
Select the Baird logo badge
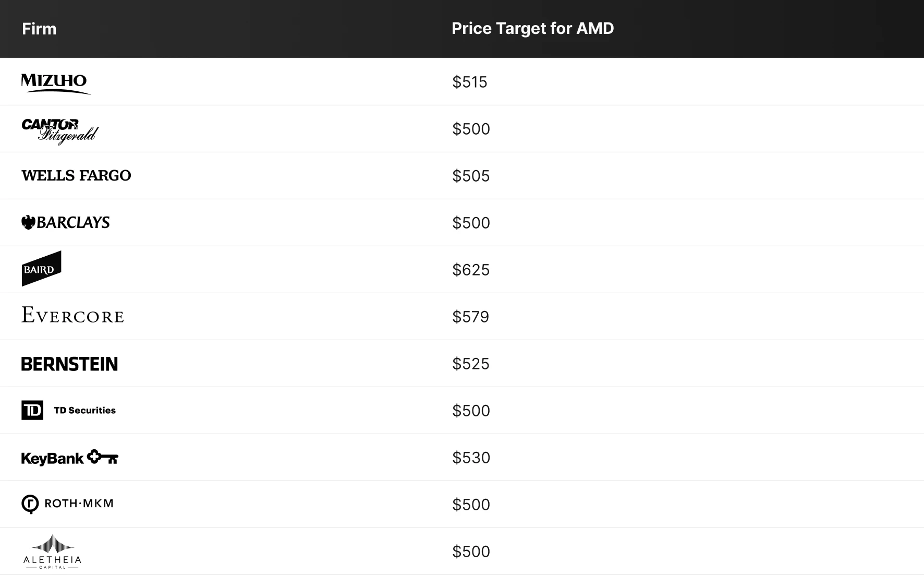pos(41,269)
